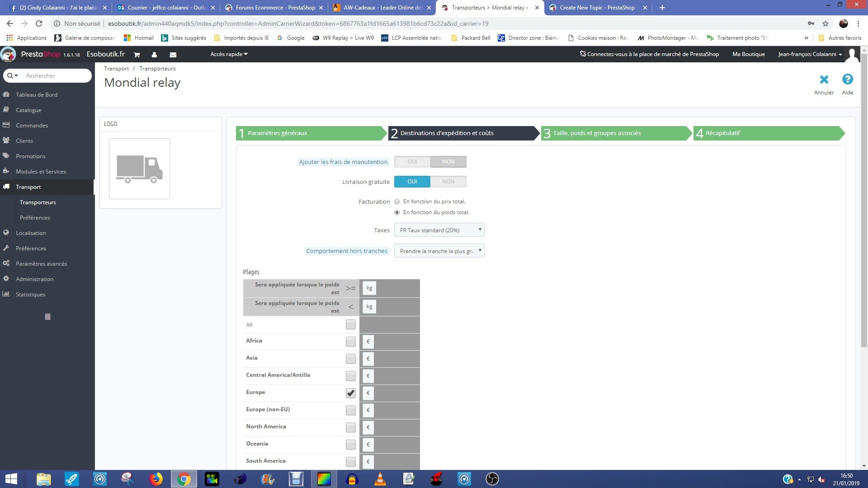Go to step 1 Paramètres généraux
The width and height of the screenshot is (868, 488).
311,133
